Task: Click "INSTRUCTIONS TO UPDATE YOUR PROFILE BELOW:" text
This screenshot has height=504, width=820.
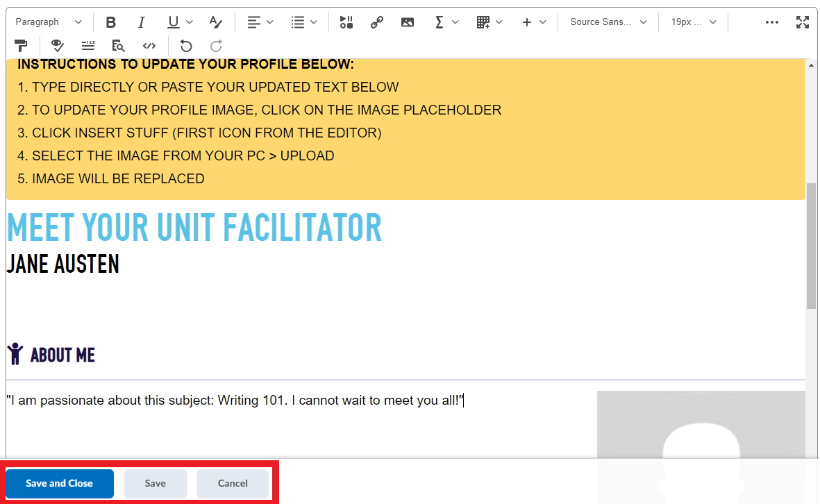Action: (185, 65)
